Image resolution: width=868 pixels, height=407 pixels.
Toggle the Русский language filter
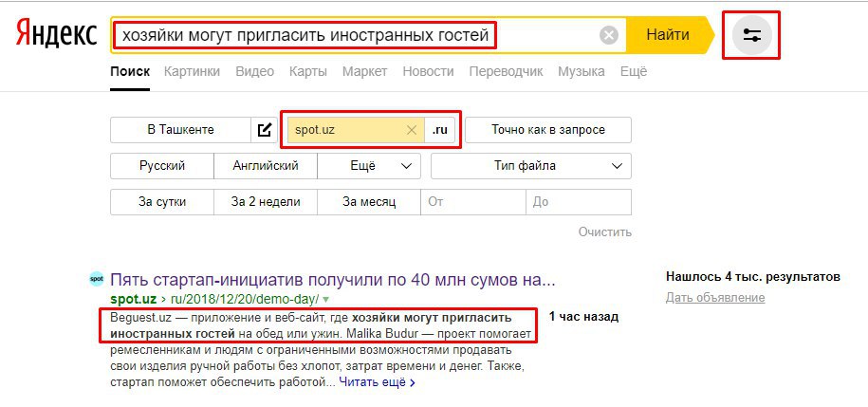click(162, 166)
